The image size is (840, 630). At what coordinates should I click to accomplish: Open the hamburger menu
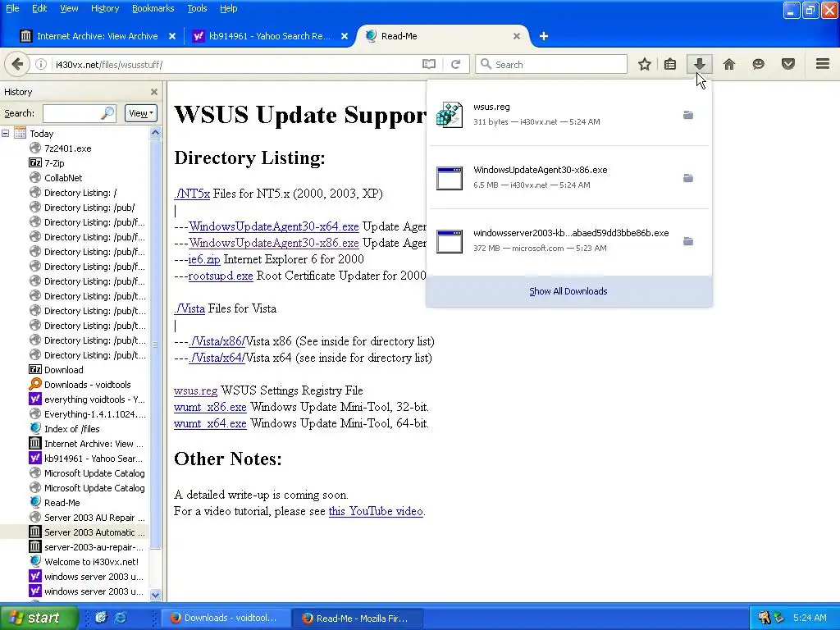[x=823, y=64]
